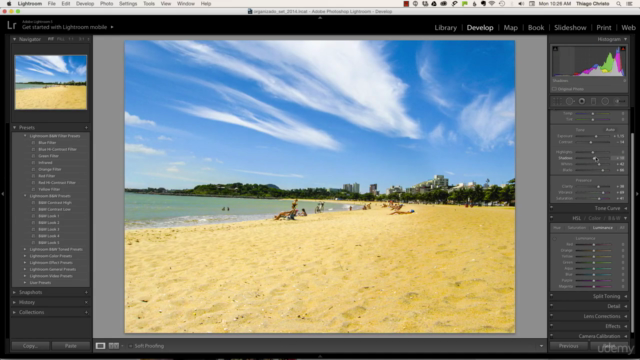The height and width of the screenshot is (360, 640).
Task: Hide the right panel group arrow
Action: (637, 194)
